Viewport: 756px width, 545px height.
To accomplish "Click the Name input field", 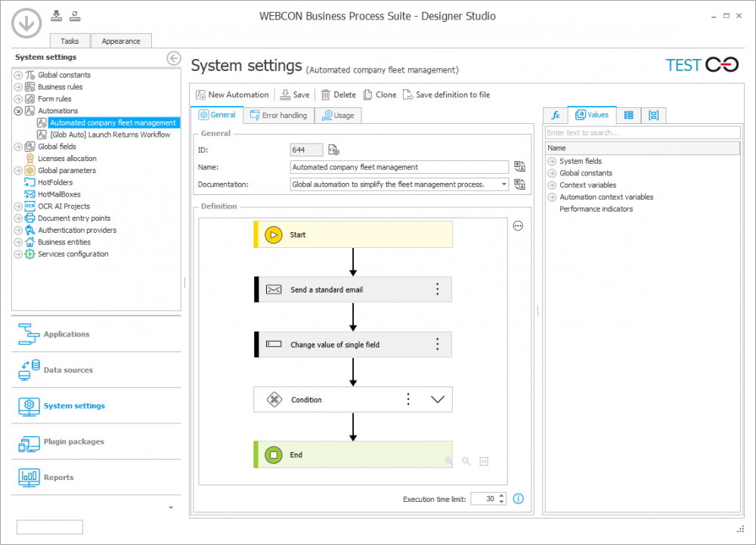I will tap(399, 167).
